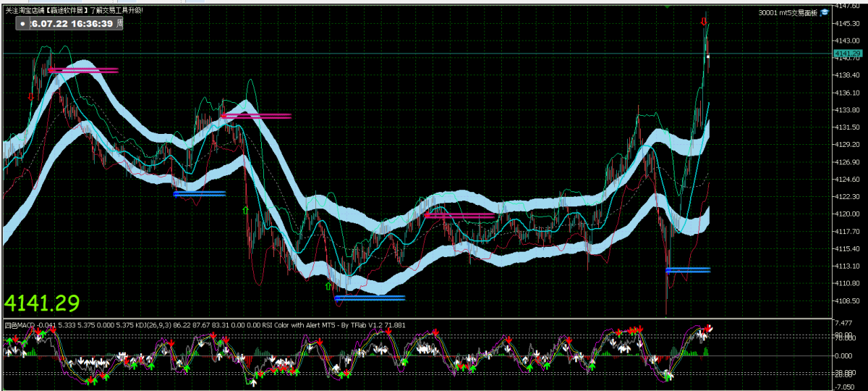Click the 4126.90 price axis label
Image resolution: width=868 pixels, height=391 pixels.
click(848, 162)
